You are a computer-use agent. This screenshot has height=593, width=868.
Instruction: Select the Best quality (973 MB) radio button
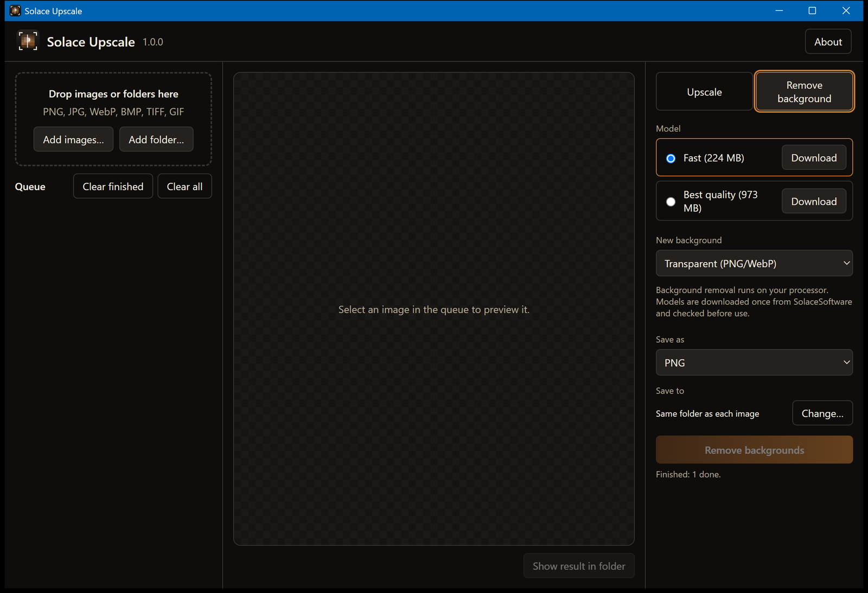[671, 202]
